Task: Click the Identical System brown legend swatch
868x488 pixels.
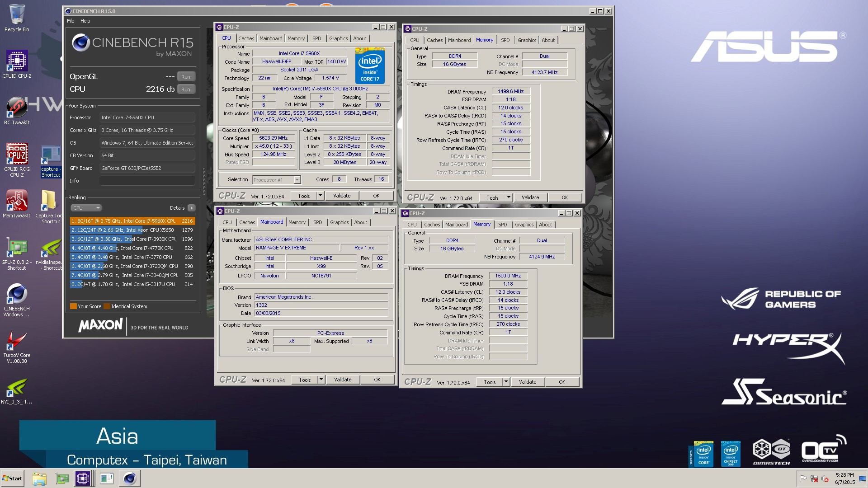Action: click(x=107, y=306)
